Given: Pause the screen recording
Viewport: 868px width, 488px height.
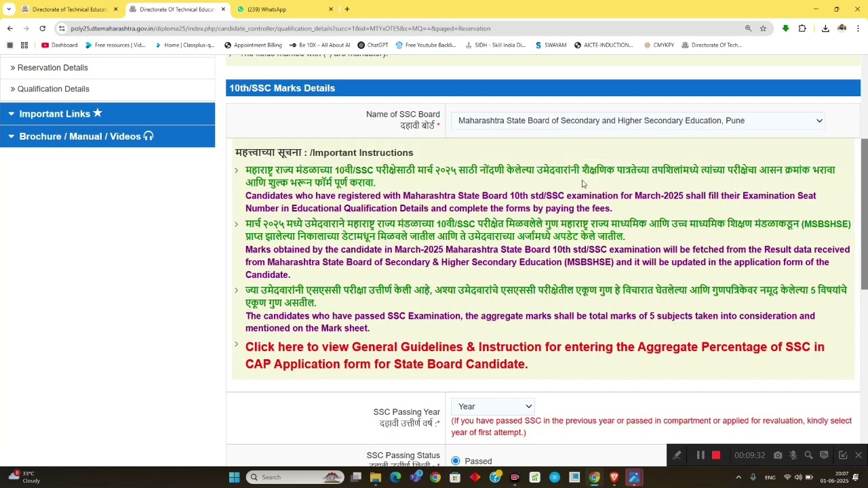Looking at the screenshot, I should [x=701, y=455].
